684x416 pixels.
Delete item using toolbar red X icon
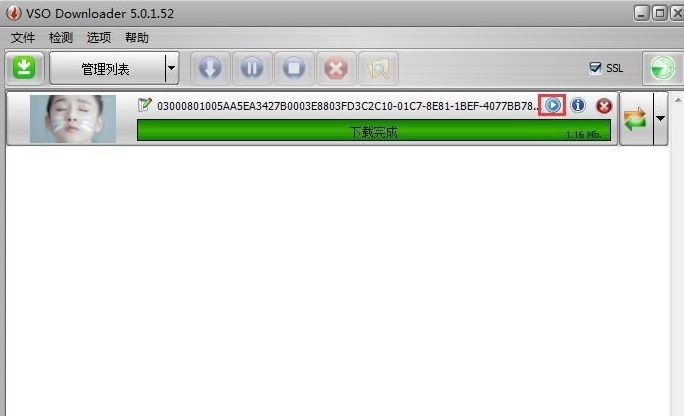(336, 68)
